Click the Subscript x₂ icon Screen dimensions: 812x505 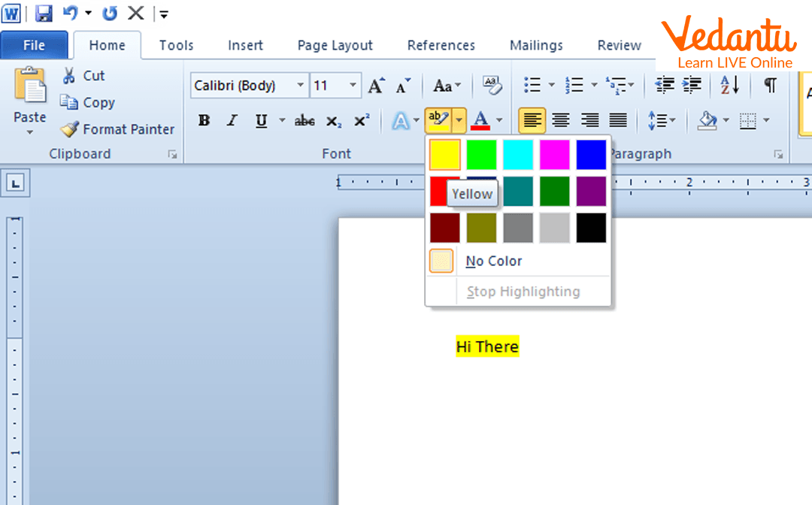click(x=333, y=121)
